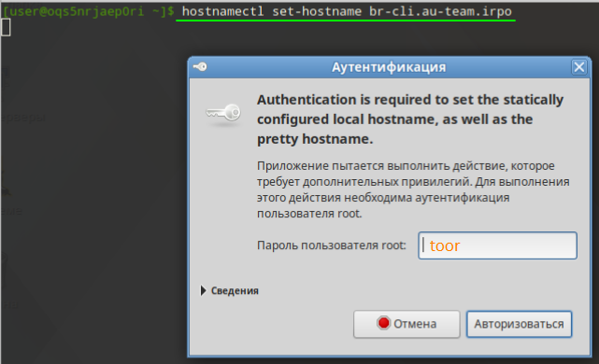Click the terminal prompt user@oqs5nrjaep0ri
The width and height of the screenshot is (599, 364).
coord(88,11)
